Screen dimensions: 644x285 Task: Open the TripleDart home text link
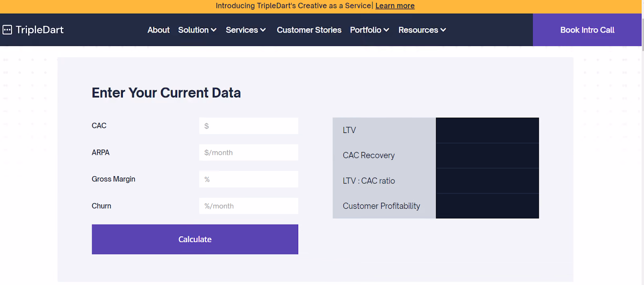coord(39,30)
